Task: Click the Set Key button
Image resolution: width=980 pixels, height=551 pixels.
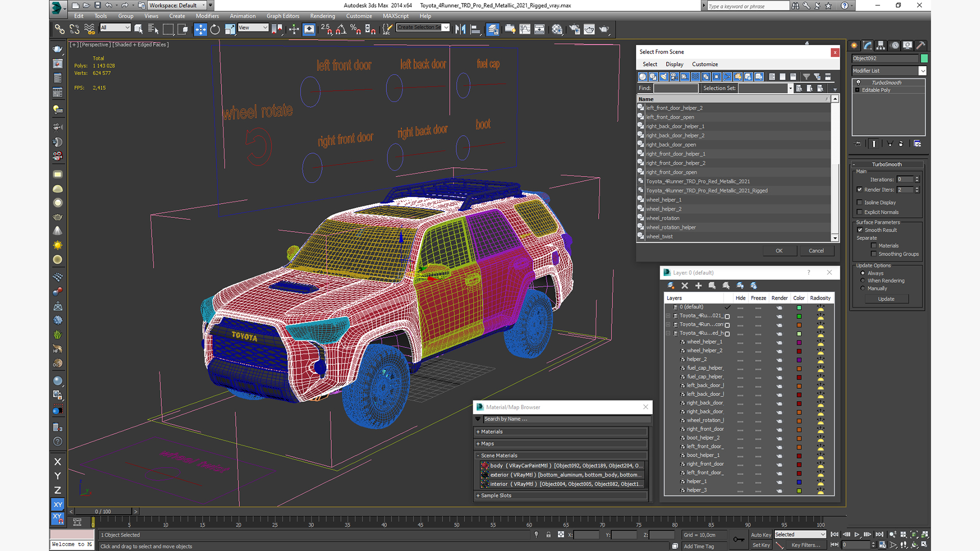Action: coord(761,545)
